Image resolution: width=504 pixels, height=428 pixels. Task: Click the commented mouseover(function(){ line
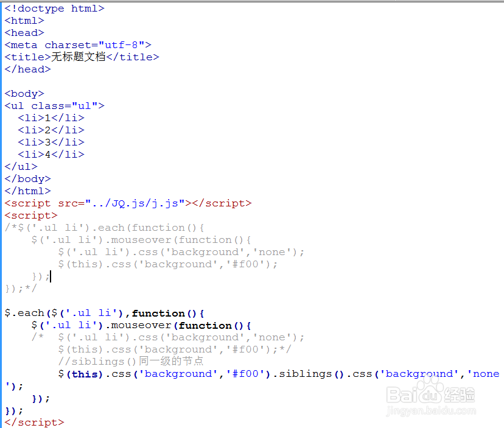point(141,240)
